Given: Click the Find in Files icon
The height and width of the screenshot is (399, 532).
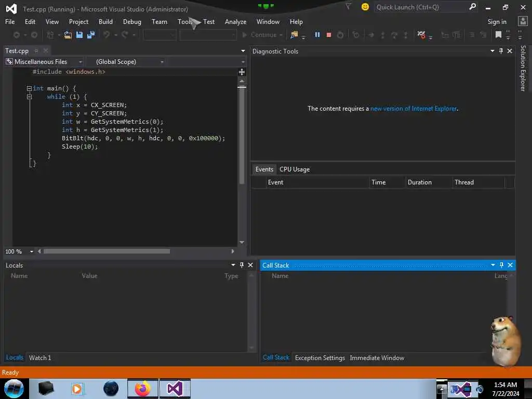Looking at the screenshot, I should click(x=294, y=35).
